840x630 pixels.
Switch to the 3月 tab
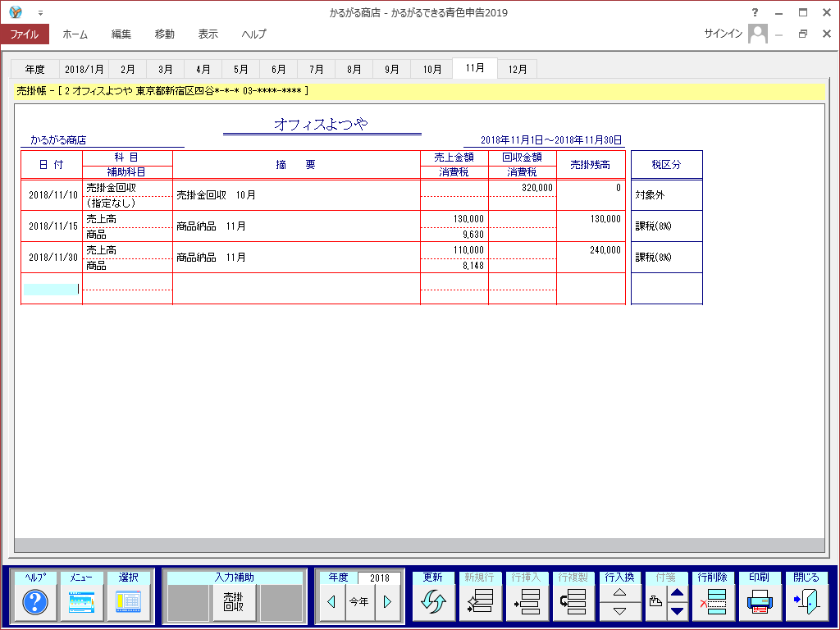click(x=166, y=69)
